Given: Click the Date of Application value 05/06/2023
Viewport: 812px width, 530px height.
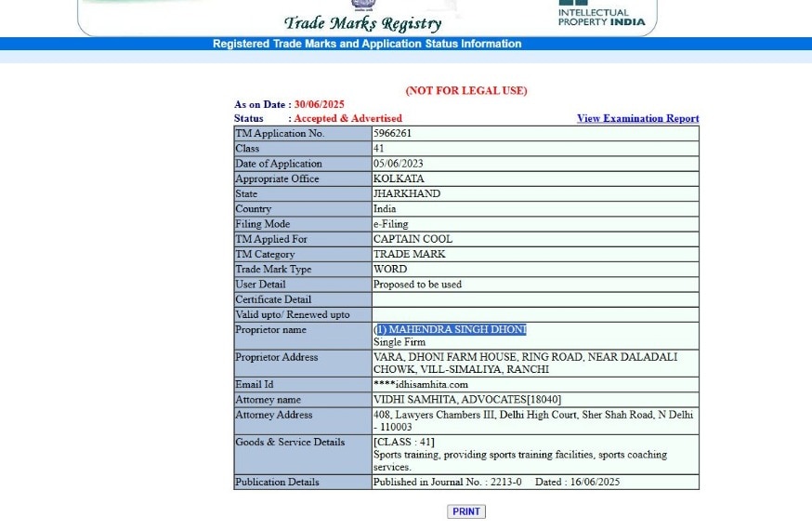Looking at the screenshot, I should pyautogui.click(x=399, y=164).
